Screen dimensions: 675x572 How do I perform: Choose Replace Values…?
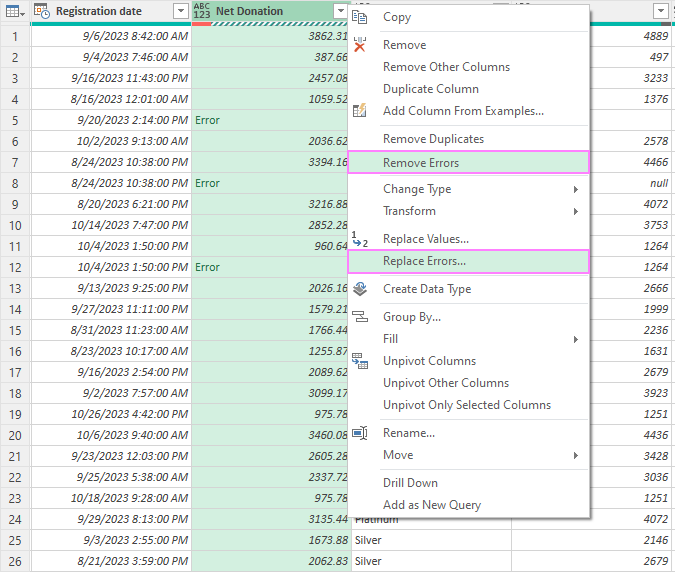coord(468,239)
